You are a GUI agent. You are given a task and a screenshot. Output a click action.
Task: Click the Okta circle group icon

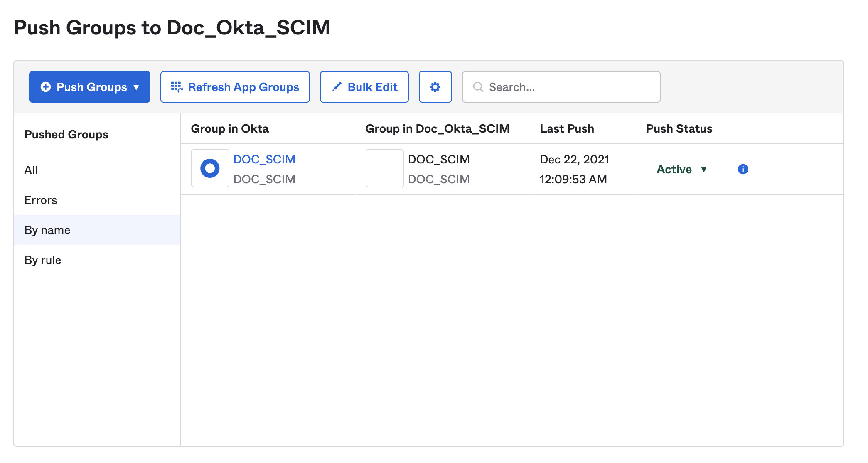pos(210,168)
